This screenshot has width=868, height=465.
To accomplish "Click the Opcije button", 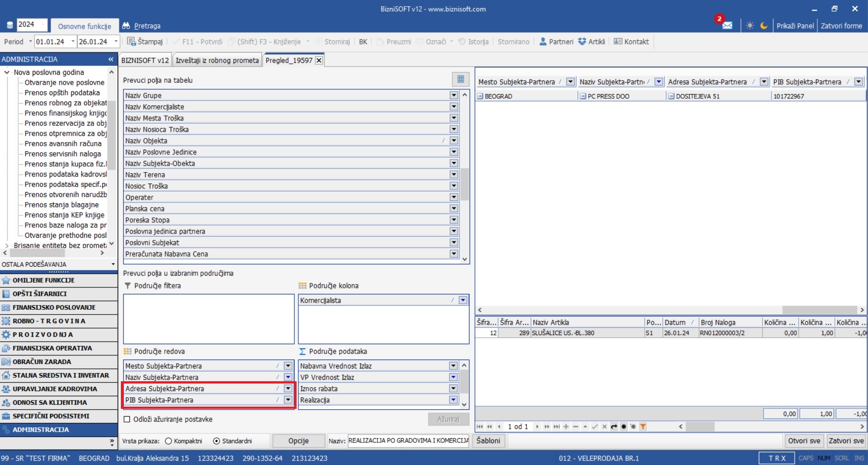I will 298,441.
